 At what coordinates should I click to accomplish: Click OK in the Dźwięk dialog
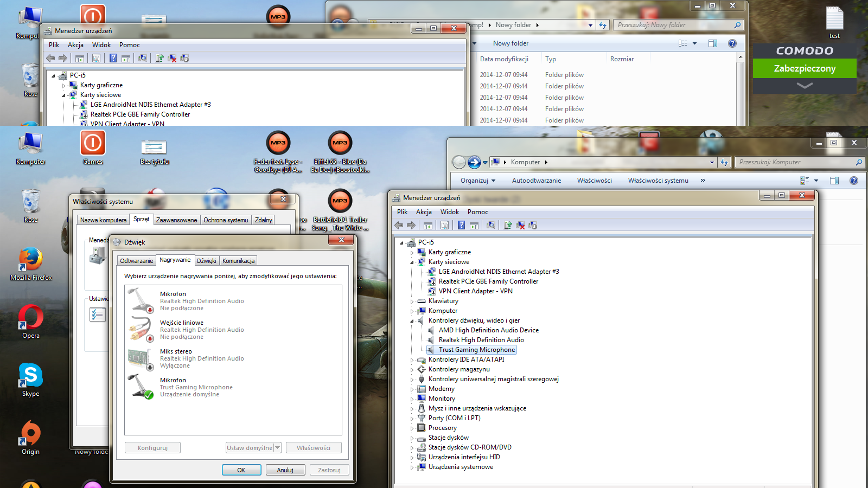241,470
